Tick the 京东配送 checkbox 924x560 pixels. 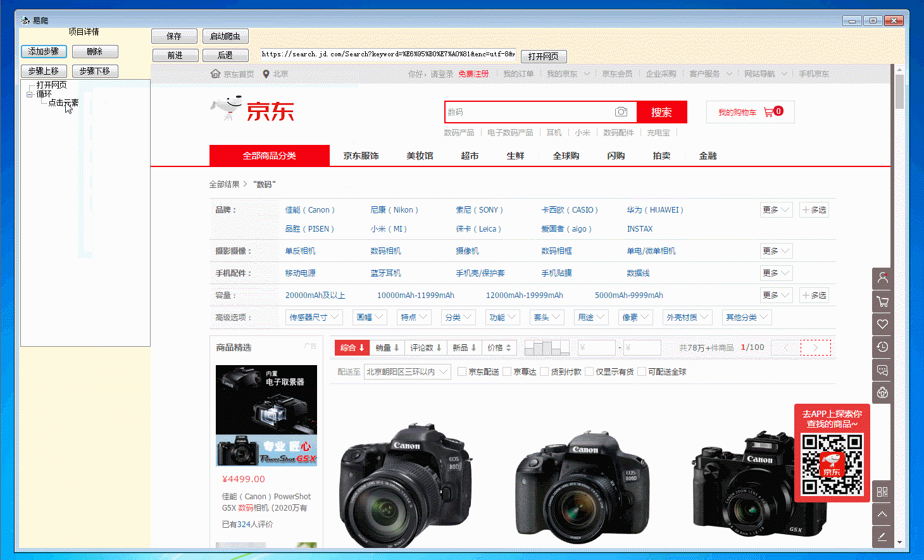pyautogui.click(x=462, y=371)
